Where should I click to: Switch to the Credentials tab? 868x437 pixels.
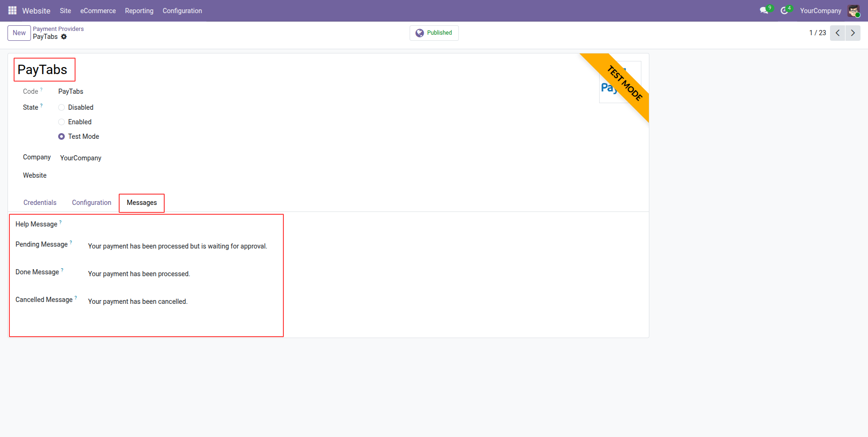pos(40,203)
